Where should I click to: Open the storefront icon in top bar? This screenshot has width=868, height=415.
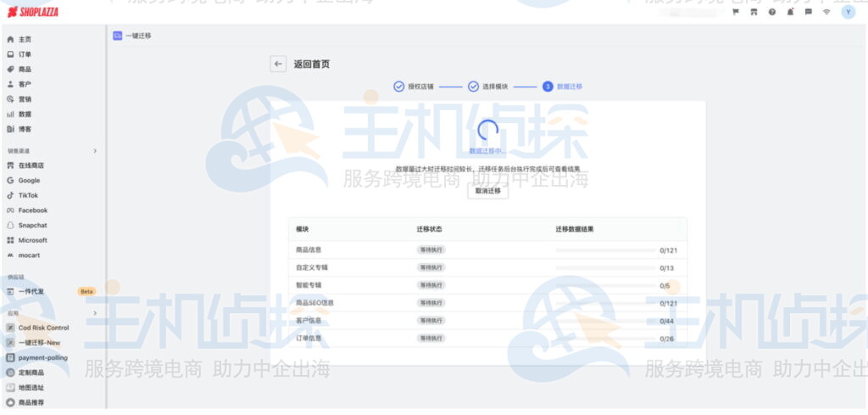pyautogui.click(x=754, y=12)
